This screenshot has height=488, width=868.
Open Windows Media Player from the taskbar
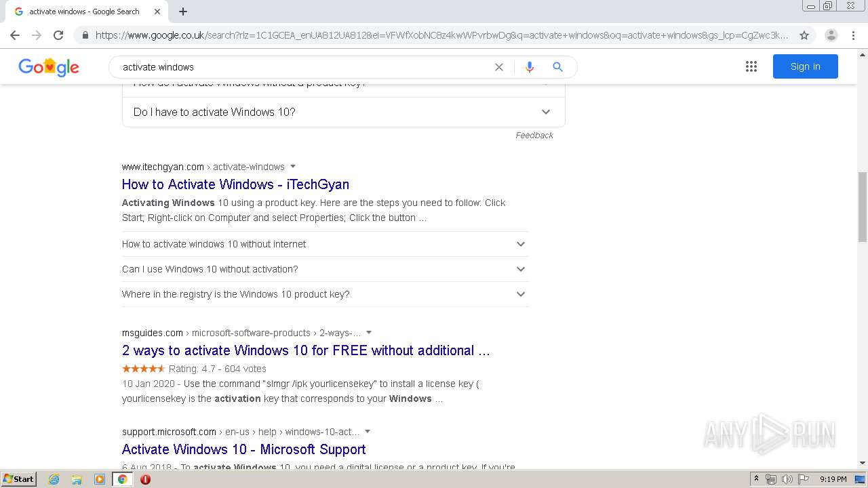(x=100, y=479)
